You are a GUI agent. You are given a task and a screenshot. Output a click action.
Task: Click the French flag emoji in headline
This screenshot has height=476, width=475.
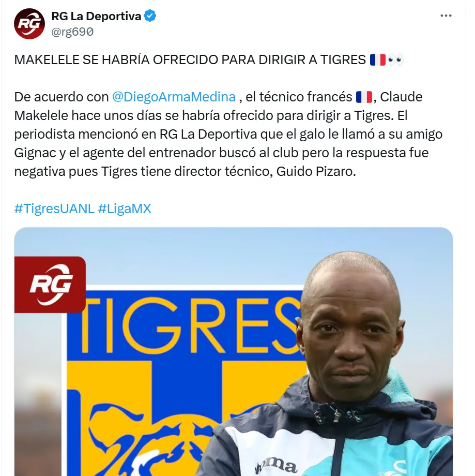(377, 60)
